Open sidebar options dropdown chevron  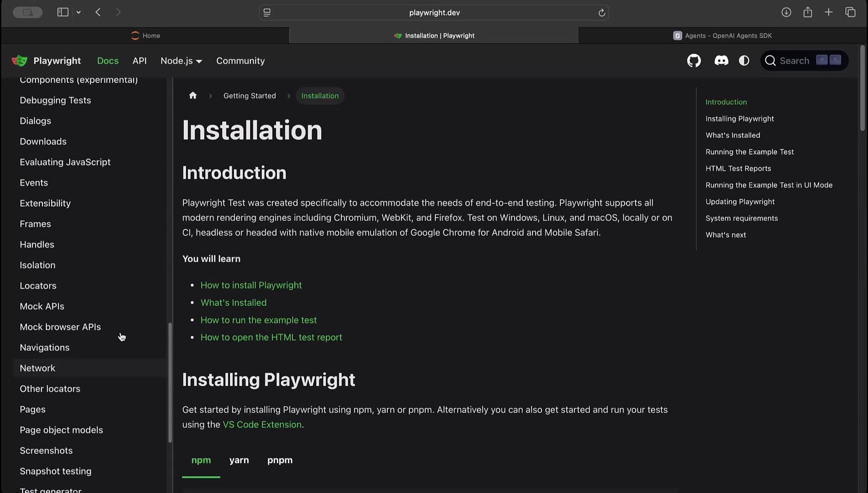tap(78, 12)
